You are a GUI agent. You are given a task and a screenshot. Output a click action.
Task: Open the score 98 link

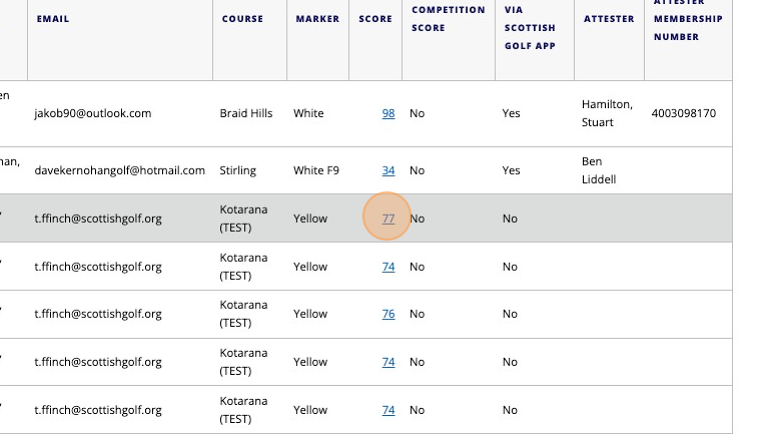click(388, 114)
